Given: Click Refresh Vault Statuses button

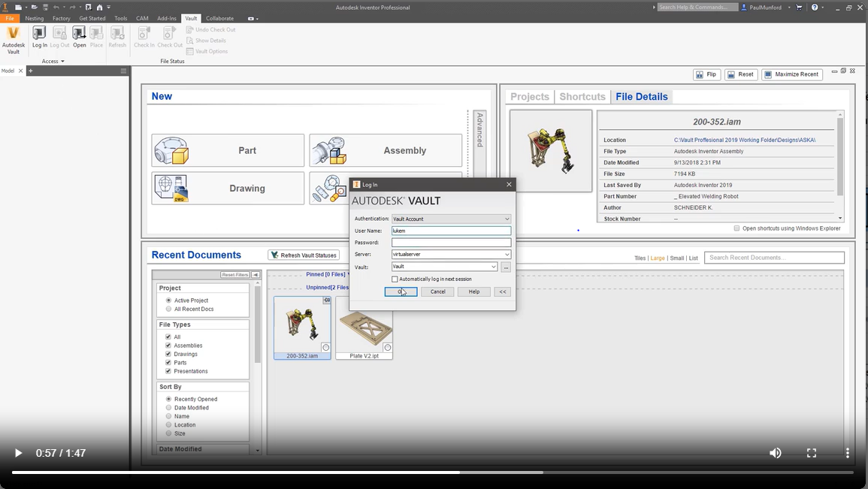Looking at the screenshot, I should (x=304, y=255).
